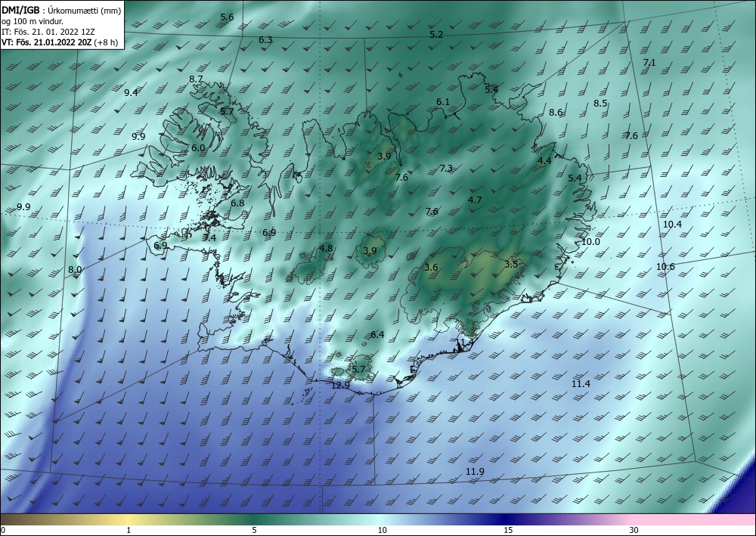Click the map value 6.0 in the Westfjords
This screenshot has width=756, height=536.
(x=198, y=148)
